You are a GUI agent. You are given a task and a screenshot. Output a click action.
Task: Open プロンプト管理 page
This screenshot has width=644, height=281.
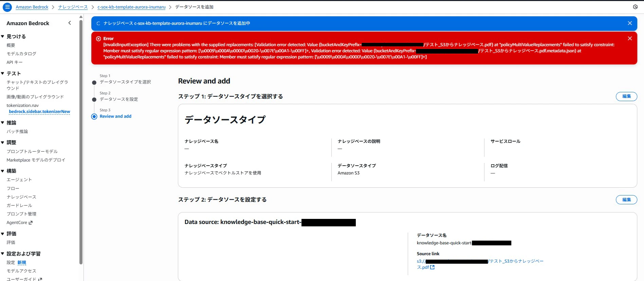[x=21, y=214]
